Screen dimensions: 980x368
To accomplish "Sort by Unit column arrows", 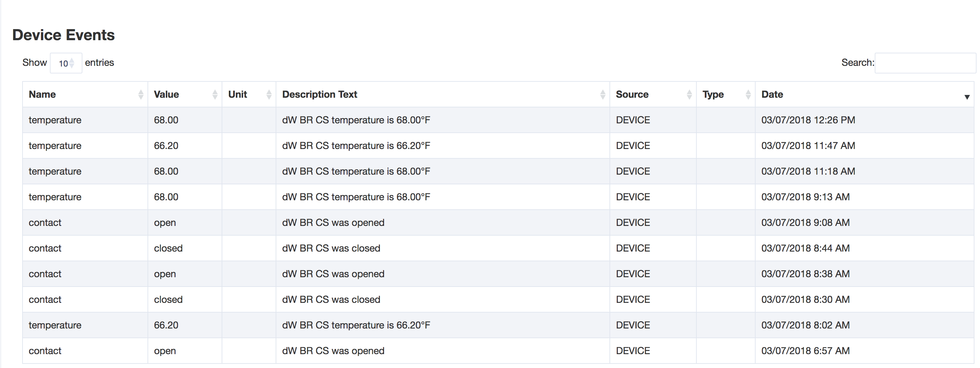I will tap(269, 94).
